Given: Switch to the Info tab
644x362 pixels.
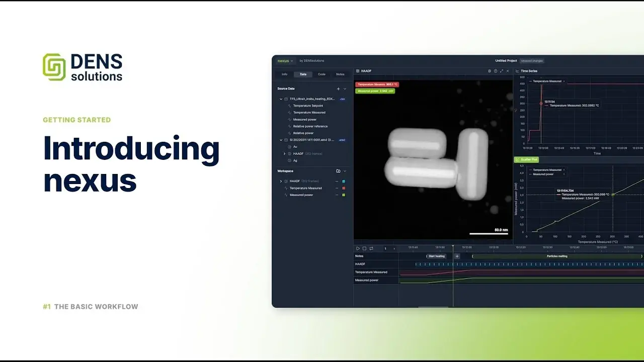Looking at the screenshot, I should (284, 74).
